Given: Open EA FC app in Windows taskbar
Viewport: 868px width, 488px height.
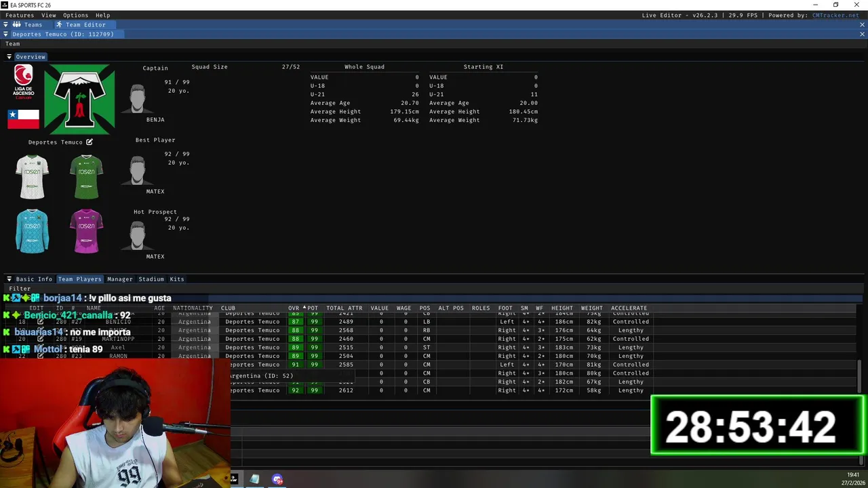Looking at the screenshot, I should 234,479.
